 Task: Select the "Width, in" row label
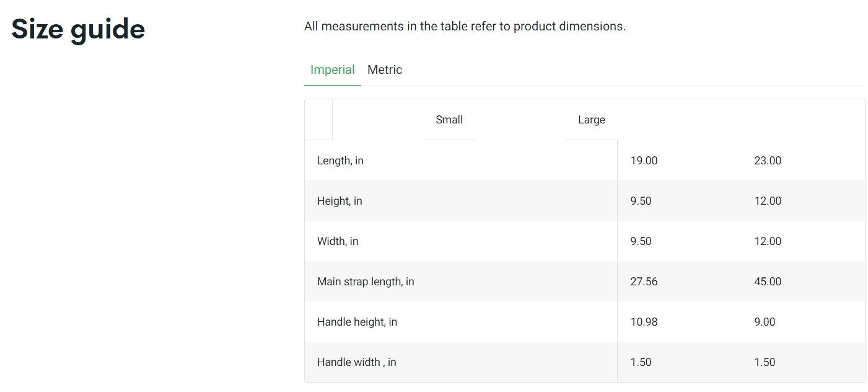point(338,241)
